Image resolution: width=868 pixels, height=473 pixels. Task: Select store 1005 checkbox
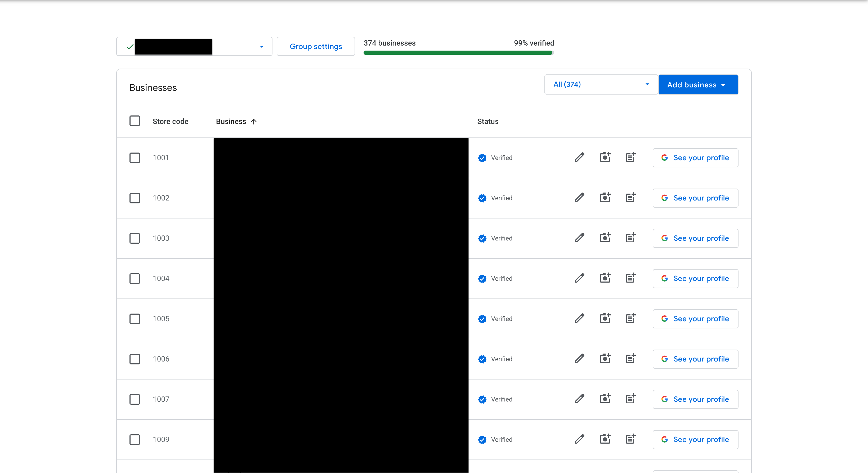pyautogui.click(x=135, y=319)
